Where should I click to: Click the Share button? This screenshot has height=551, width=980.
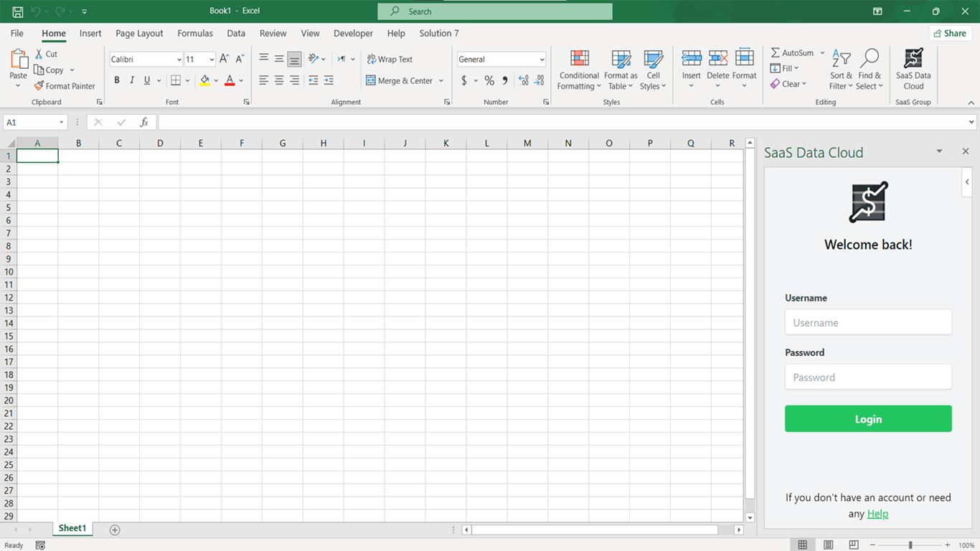click(x=950, y=33)
